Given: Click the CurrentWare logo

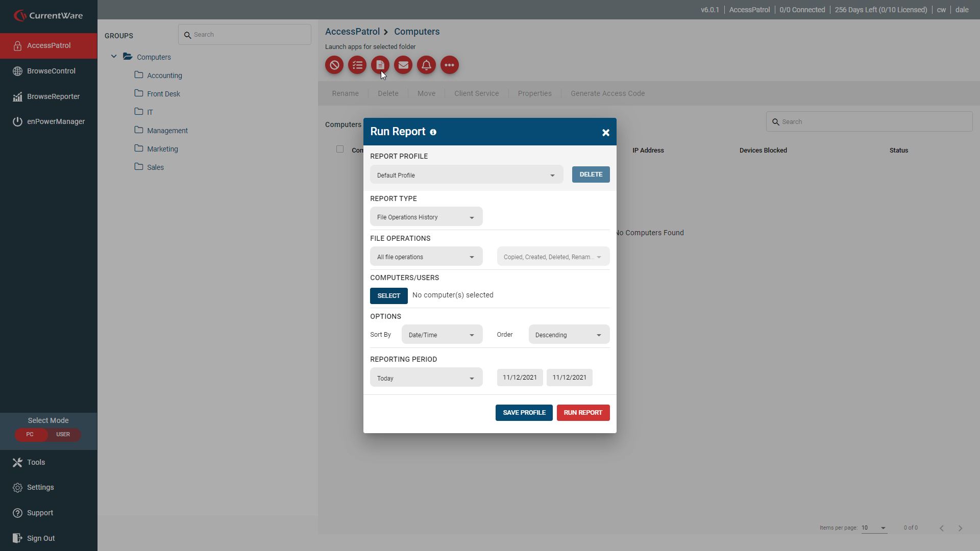Looking at the screenshot, I should pos(48,15).
